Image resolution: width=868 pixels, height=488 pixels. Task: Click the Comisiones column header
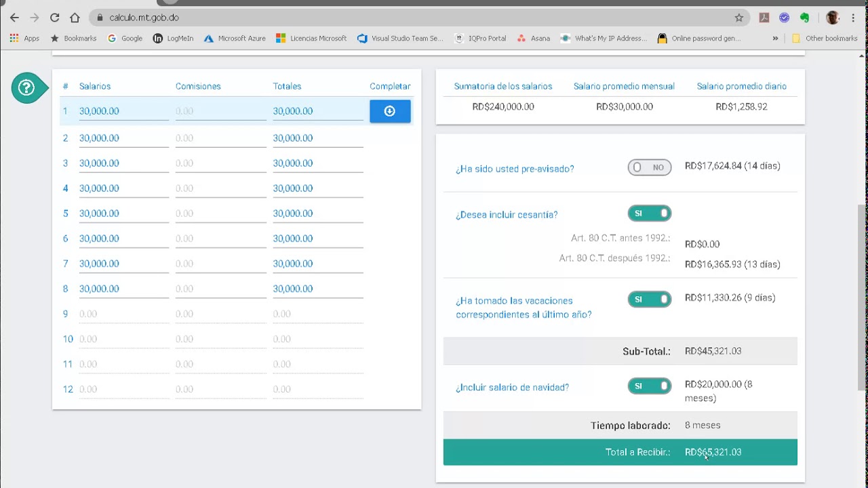click(198, 86)
